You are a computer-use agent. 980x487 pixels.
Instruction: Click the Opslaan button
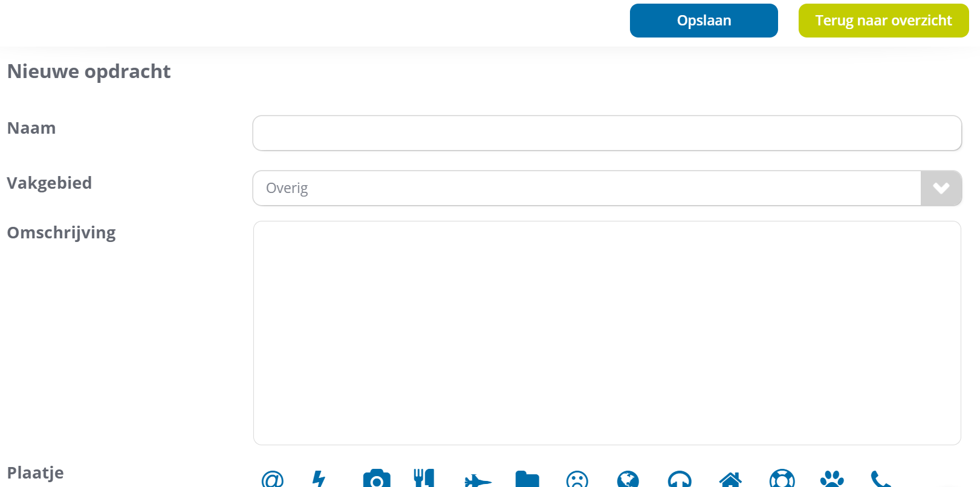coord(704,21)
